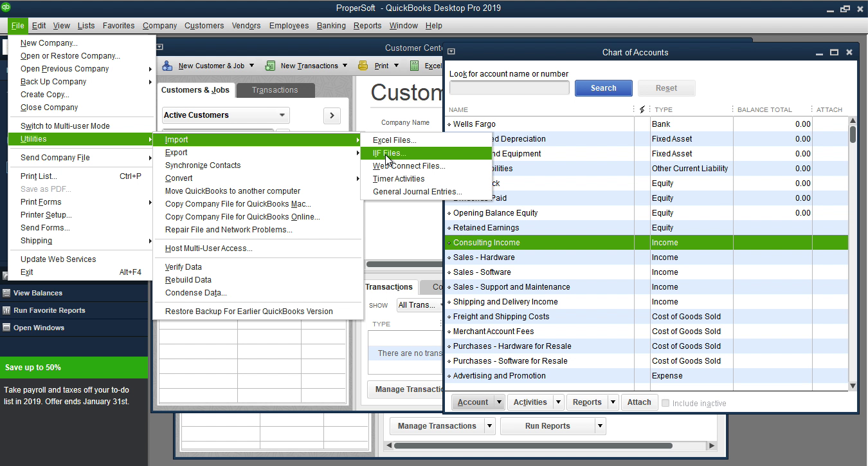Click the lightning bolt column header icon
The height and width of the screenshot is (466, 868).
click(x=642, y=109)
